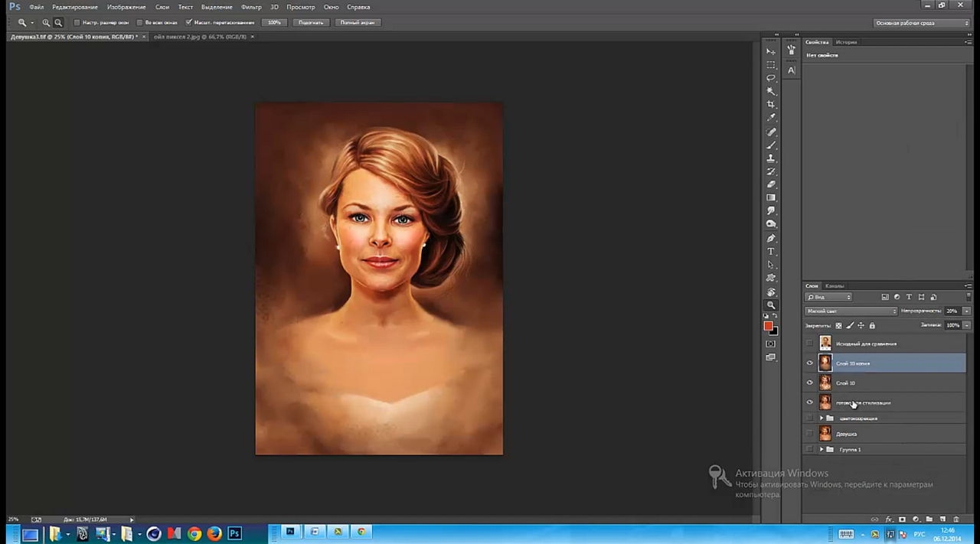Select the Move tool

coord(771,51)
